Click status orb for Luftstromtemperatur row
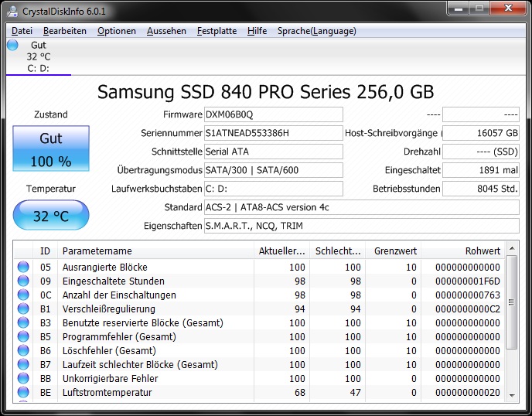The height and width of the screenshot is (416, 532). [23, 392]
